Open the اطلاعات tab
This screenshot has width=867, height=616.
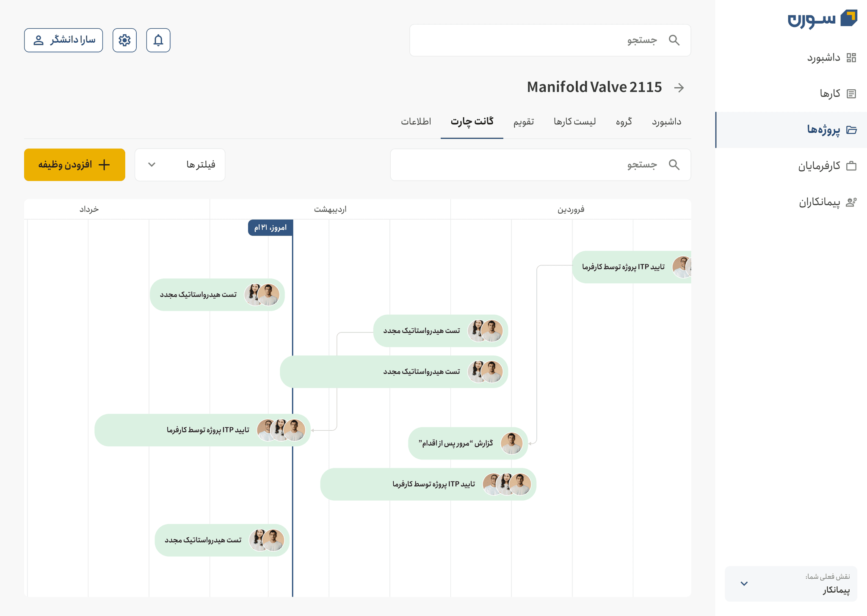pyautogui.click(x=416, y=122)
